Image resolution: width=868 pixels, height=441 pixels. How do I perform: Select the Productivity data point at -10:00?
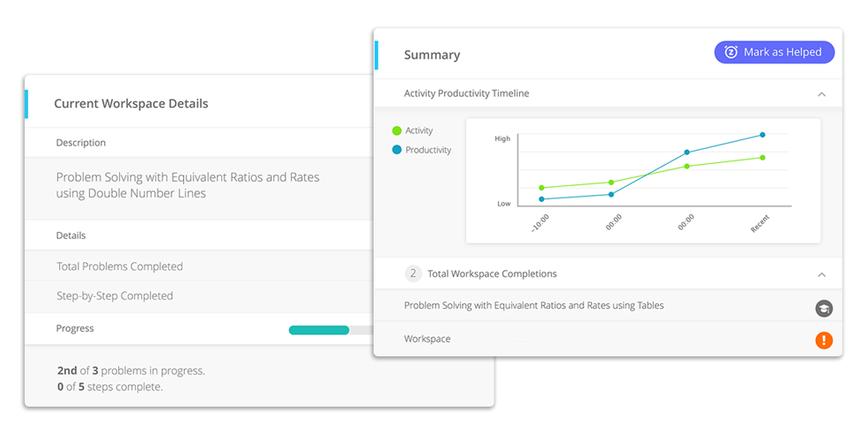pos(541,199)
